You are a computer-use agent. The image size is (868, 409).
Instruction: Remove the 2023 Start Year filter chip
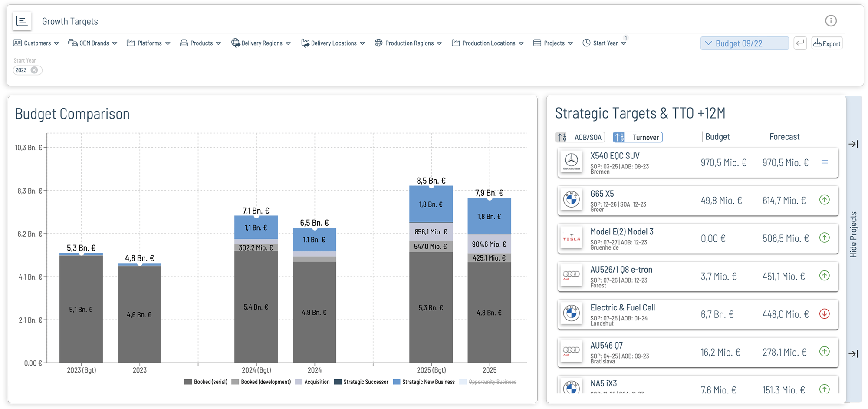click(x=34, y=70)
